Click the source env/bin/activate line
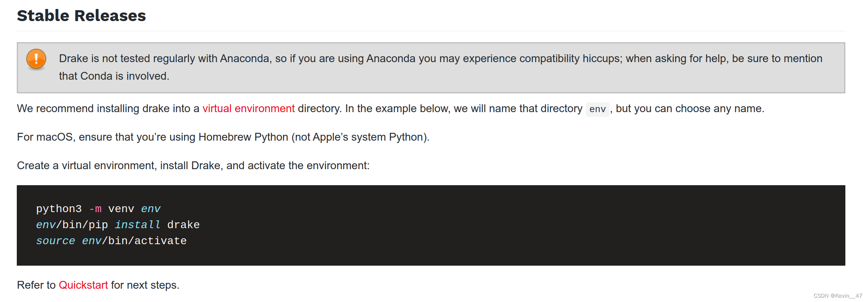The image size is (868, 302). tap(111, 241)
